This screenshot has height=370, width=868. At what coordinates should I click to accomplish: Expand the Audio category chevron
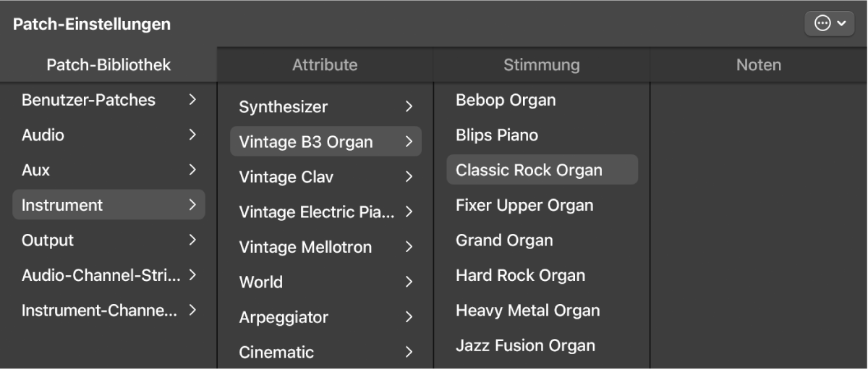point(192,135)
